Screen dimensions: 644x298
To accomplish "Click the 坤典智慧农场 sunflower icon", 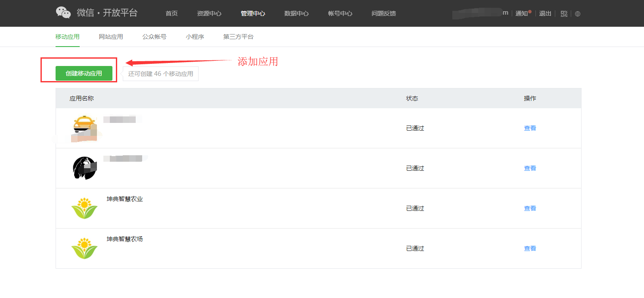I will click(x=84, y=248).
